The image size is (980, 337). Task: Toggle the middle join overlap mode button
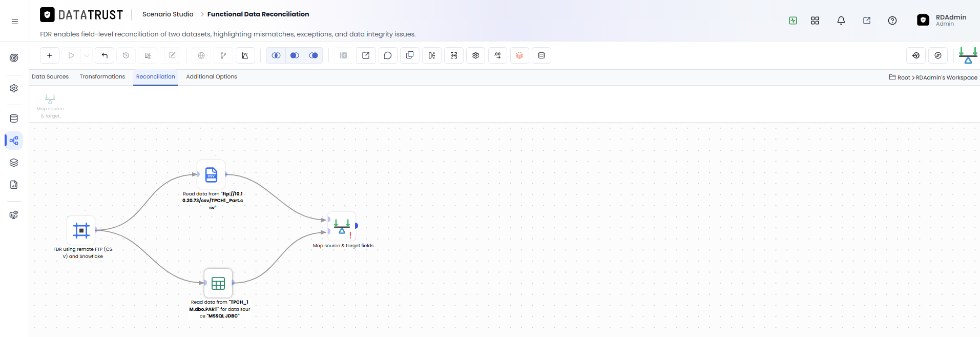tap(295, 55)
